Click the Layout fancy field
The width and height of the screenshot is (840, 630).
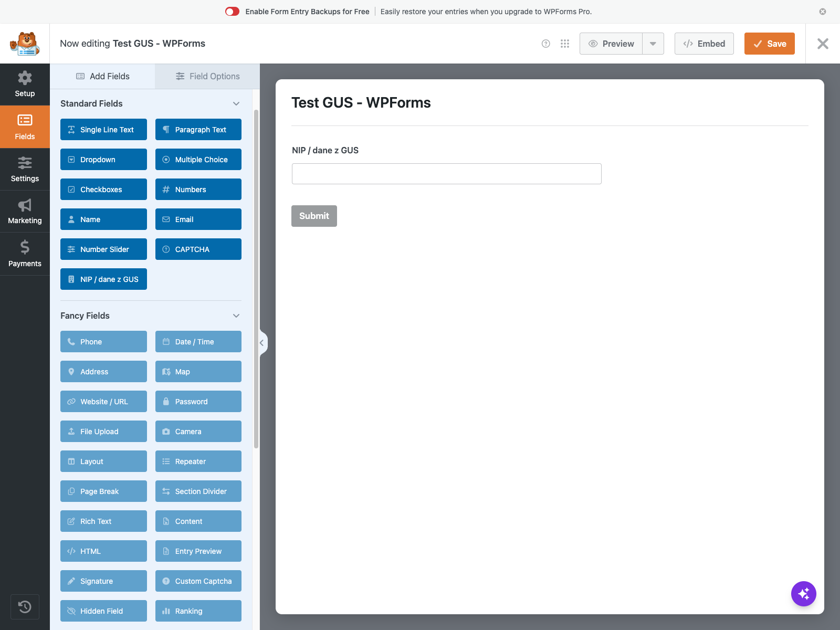(103, 461)
